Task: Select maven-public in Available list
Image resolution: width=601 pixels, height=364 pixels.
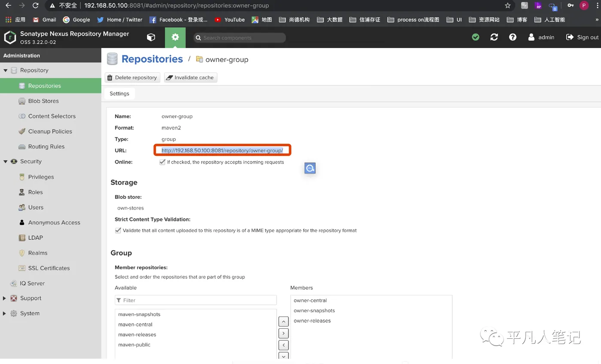Action: [x=196, y=345]
